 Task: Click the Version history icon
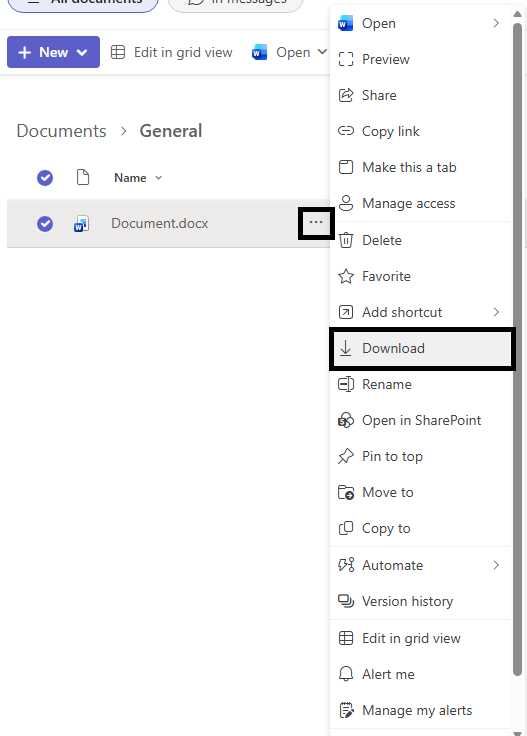tap(346, 601)
